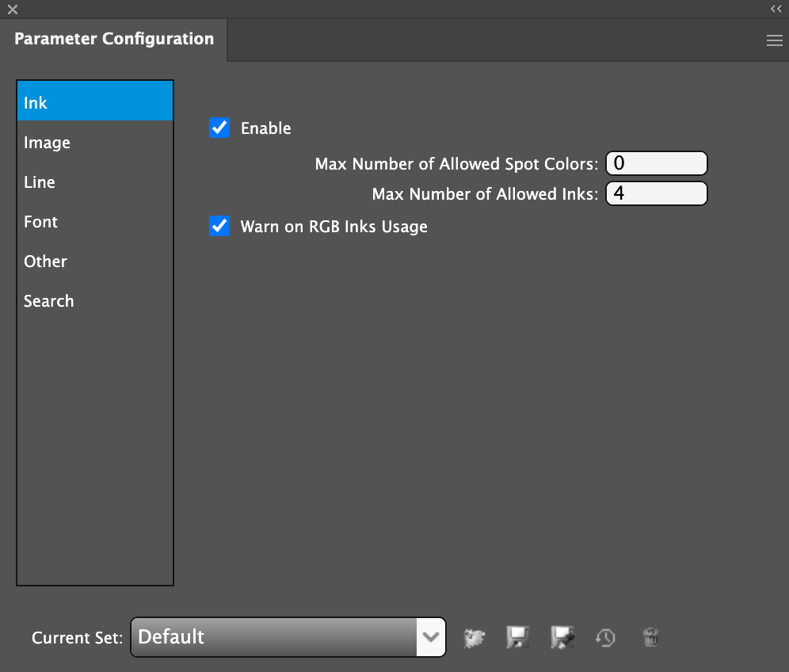Click the restore defaults clock icon
Image resolution: width=789 pixels, height=672 pixels.
(606, 637)
